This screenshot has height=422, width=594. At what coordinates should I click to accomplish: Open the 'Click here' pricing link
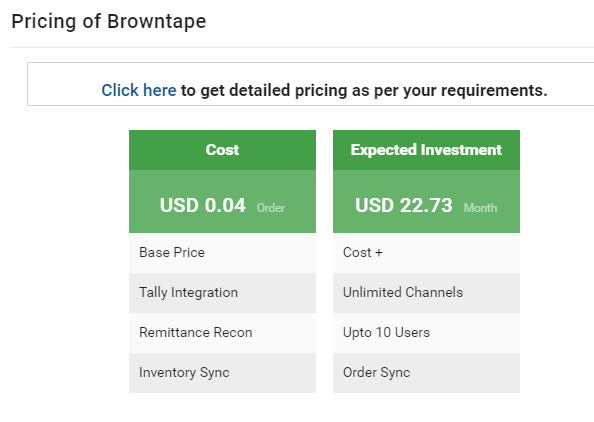point(139,91)
